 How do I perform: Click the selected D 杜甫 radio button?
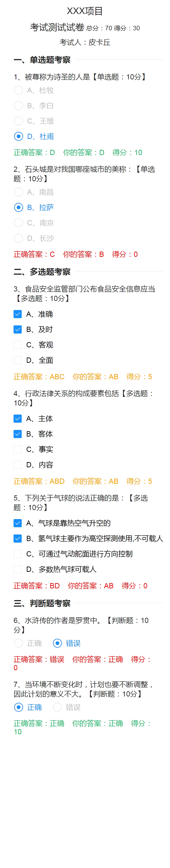[19, 136]
